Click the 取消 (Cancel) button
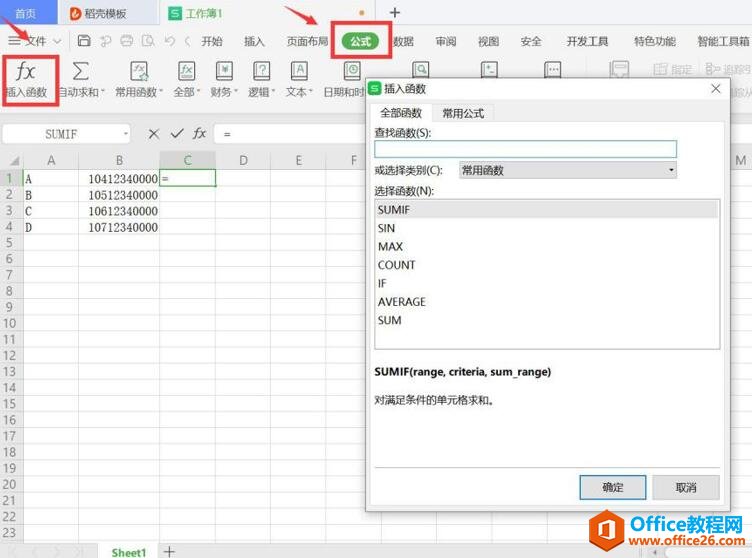 tap(686, 487)
